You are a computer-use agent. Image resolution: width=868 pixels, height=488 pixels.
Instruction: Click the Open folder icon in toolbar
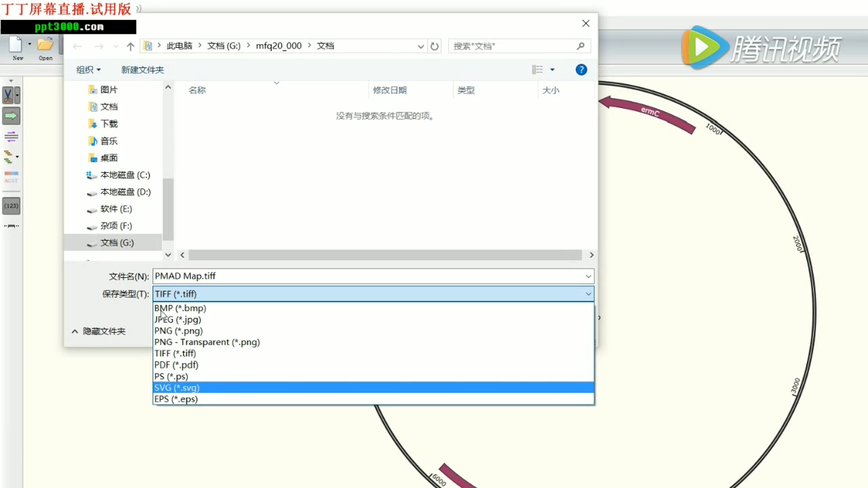[45, 45]
